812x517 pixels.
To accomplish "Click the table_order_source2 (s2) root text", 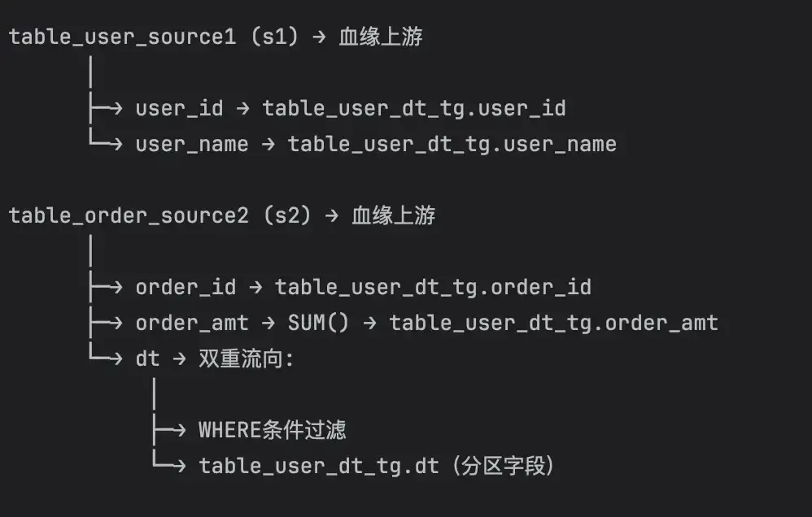I will click(x=160, y=215).
